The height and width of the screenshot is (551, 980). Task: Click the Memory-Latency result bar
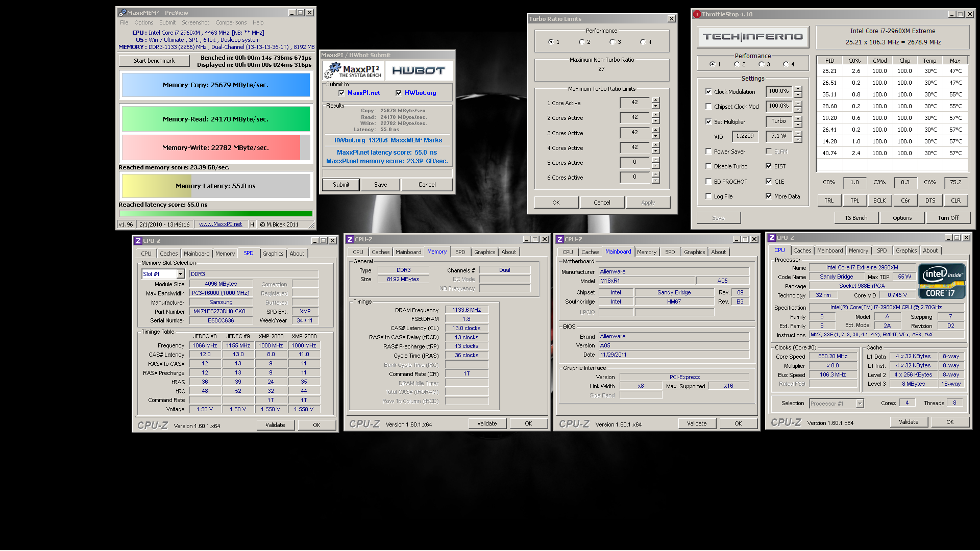pyautogui.click(x=216, y=186)
